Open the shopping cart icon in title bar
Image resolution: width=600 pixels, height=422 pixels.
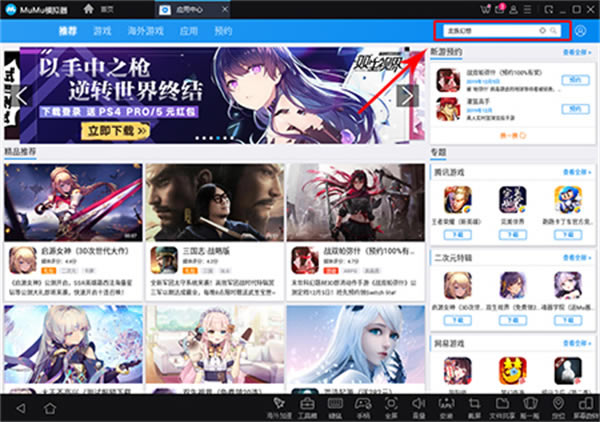coord(485,9)
